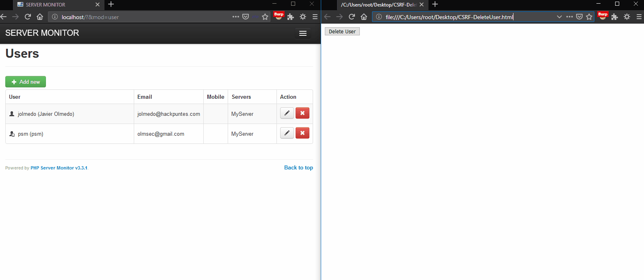Show site information for the file URL
Screen dimensions: 644x280
[379, 17]
